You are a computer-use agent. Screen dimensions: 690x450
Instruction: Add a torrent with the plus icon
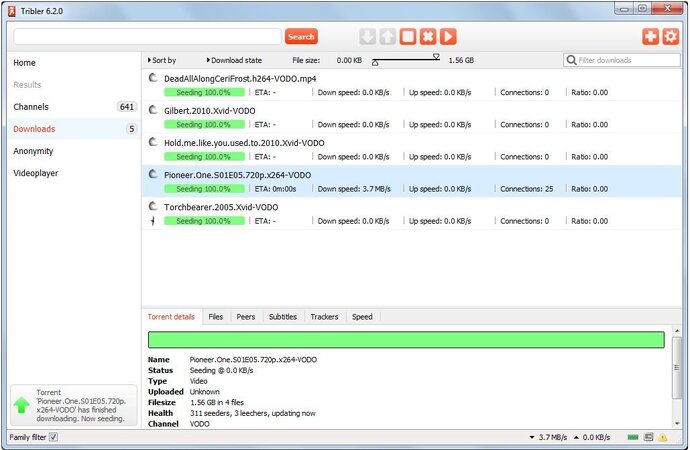coord(651,36)
